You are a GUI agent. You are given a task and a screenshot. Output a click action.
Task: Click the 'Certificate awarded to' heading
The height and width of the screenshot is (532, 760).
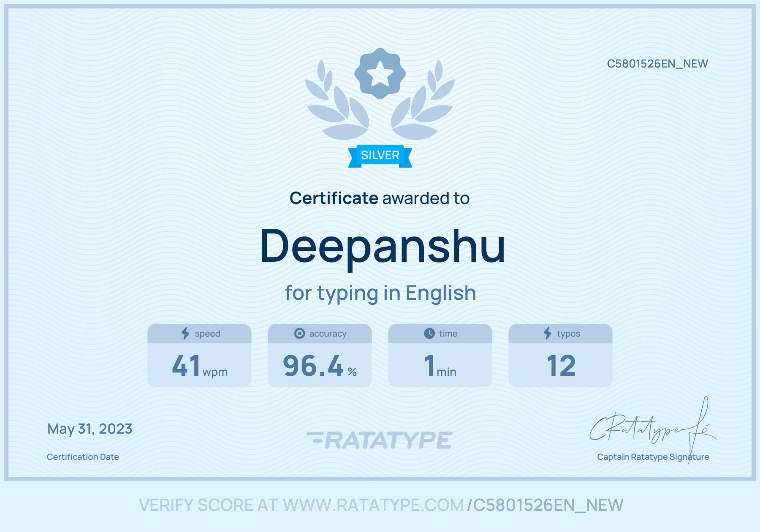tap(380, 198)
